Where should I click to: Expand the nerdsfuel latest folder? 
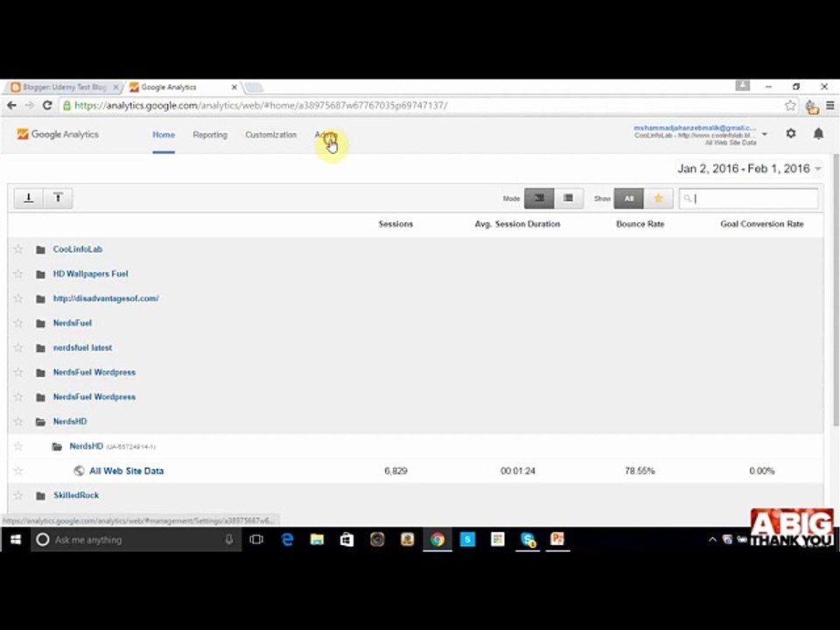tap(40, 348)
